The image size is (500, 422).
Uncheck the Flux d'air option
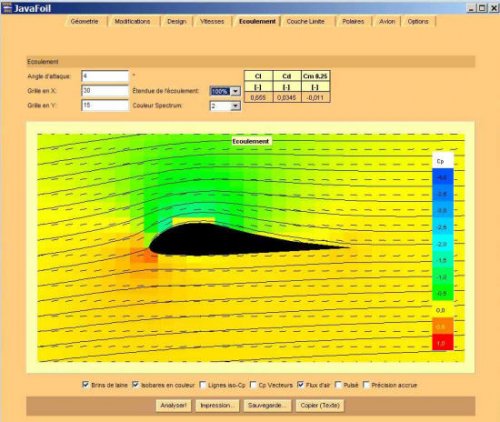[300, 385]
